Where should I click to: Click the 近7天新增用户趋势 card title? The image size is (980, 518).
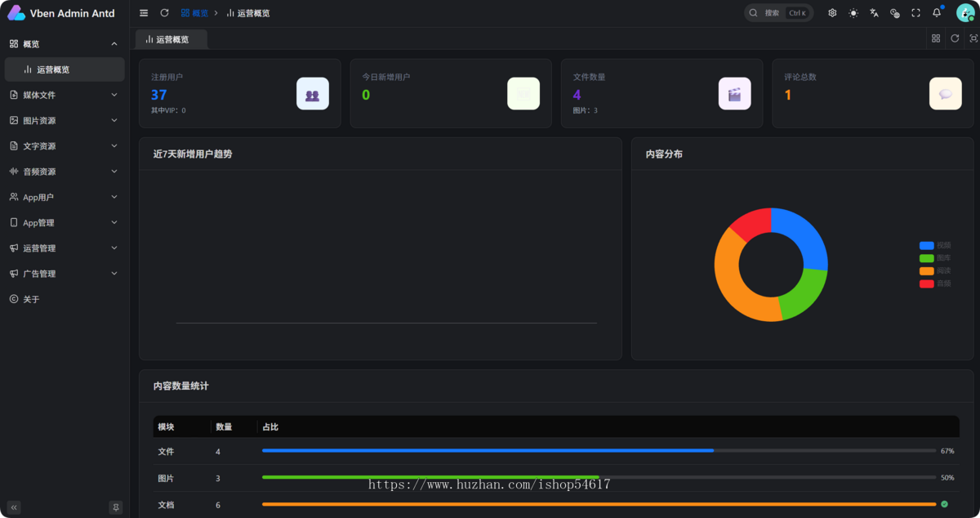193,154
